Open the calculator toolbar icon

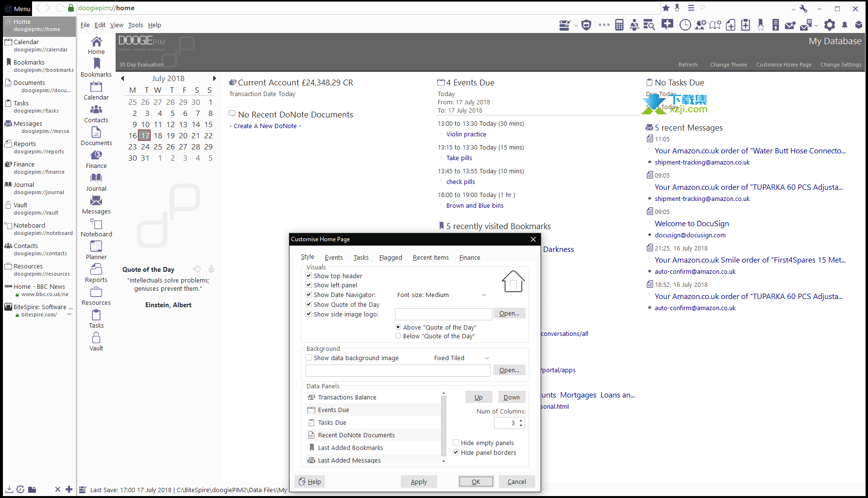619,25
